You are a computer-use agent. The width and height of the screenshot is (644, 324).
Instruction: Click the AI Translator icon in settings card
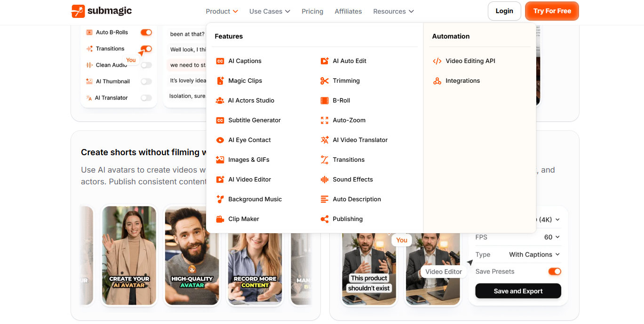(x=89, y=98)
